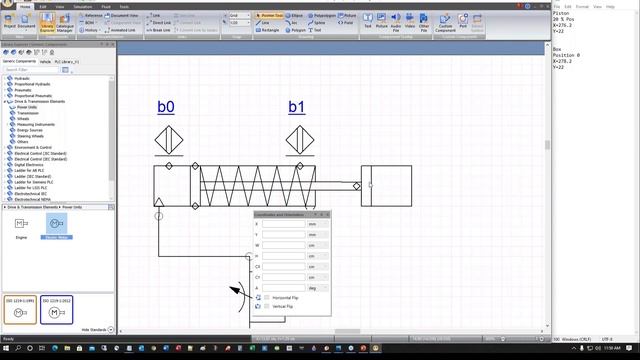Select the Rectangle drawing tool
Image resolution: width=640 pixels, height=360 pixels.
click(267, 30)
